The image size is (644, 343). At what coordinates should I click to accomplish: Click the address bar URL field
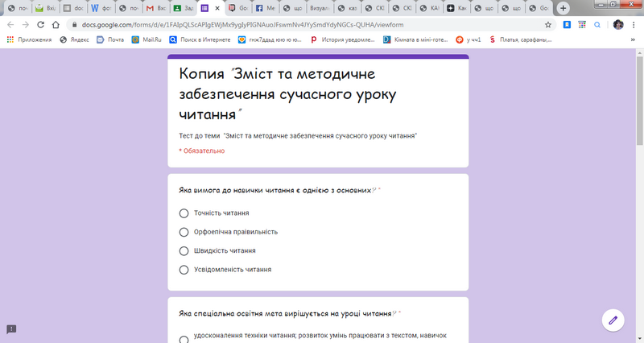pyautogui.click(x=282, y=25)
